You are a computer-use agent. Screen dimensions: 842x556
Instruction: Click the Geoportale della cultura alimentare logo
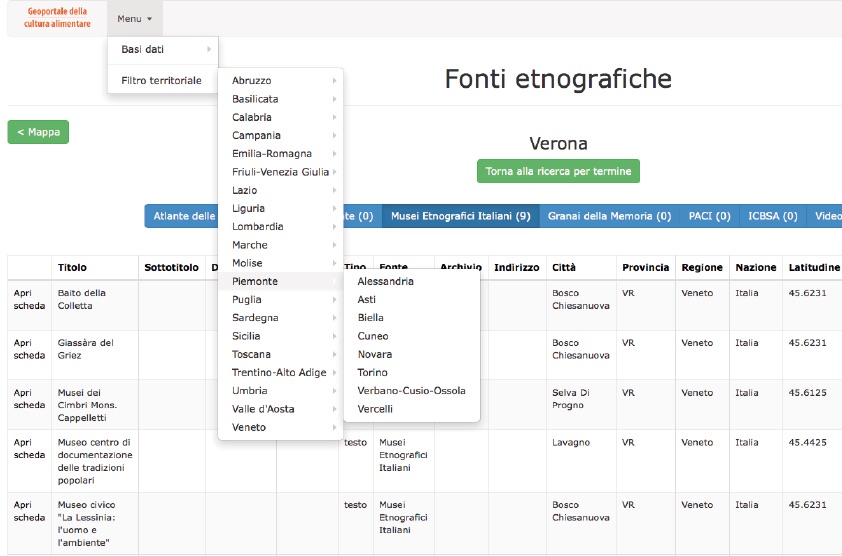(x=57, y=18)
